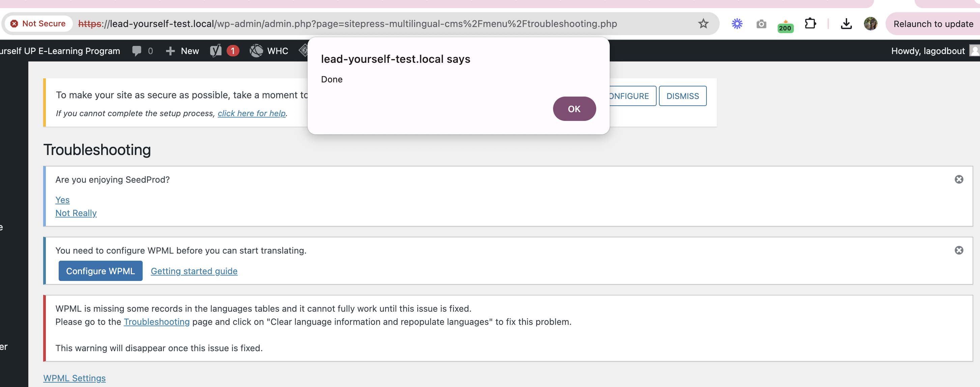The height and width of the screenshot is (387, 980).
Task: Open the browser downloads icon
Action: [846, 24]
